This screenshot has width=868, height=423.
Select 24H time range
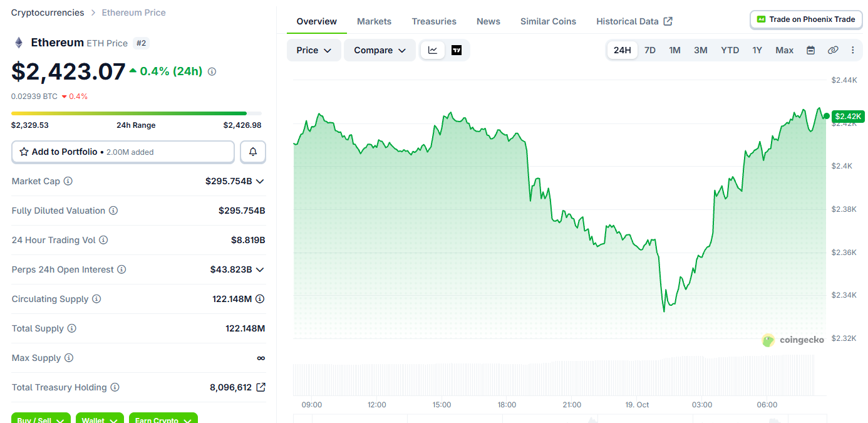click(623, 50)
